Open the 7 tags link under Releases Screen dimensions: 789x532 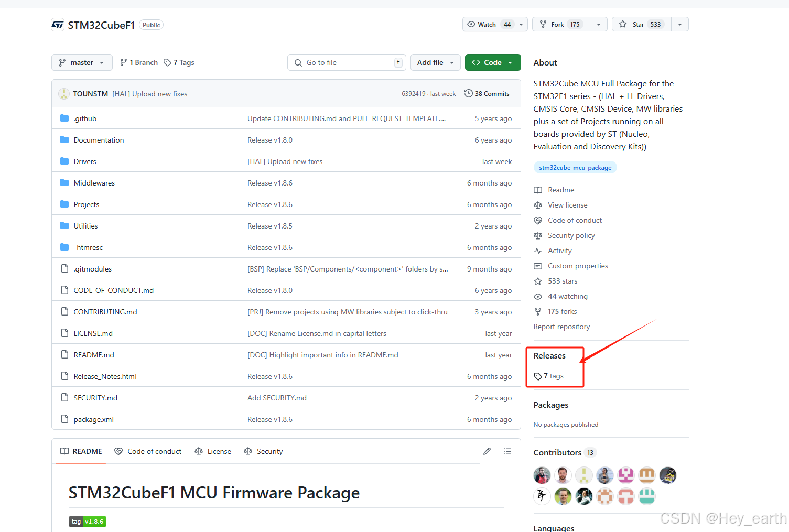(549, 376)
